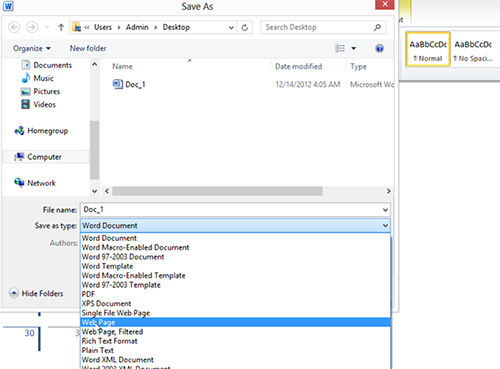The height and width of the screenshot is (369, 500).
Task: Sort files by Name column
Action: (122, 66)
